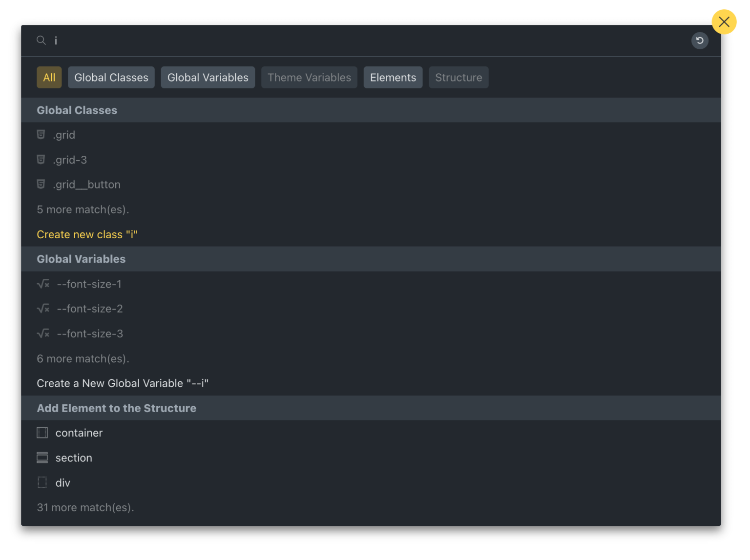Click the search magnifier icon
Screen dimensions: 750x560
(41, 41)
